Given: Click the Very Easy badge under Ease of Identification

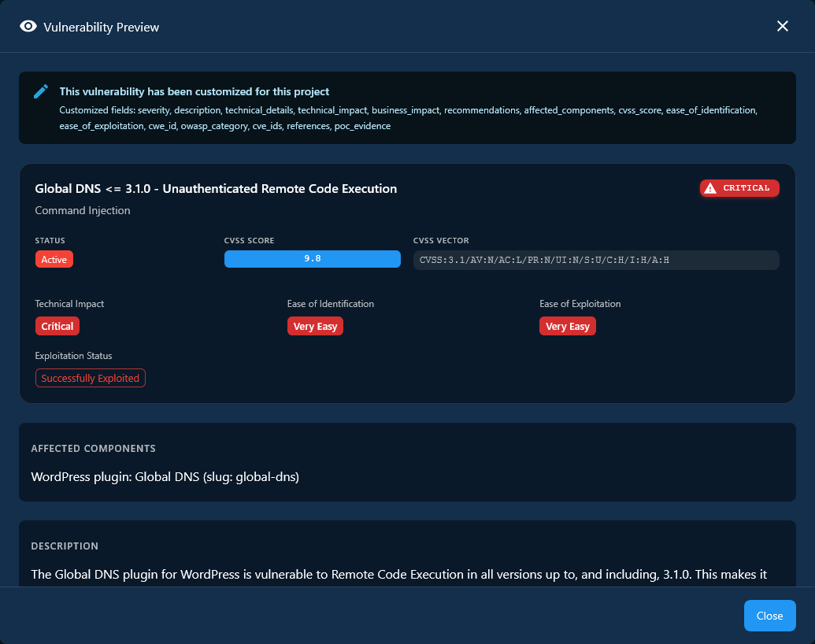Looking at the screenshot, I should [315, 327].
